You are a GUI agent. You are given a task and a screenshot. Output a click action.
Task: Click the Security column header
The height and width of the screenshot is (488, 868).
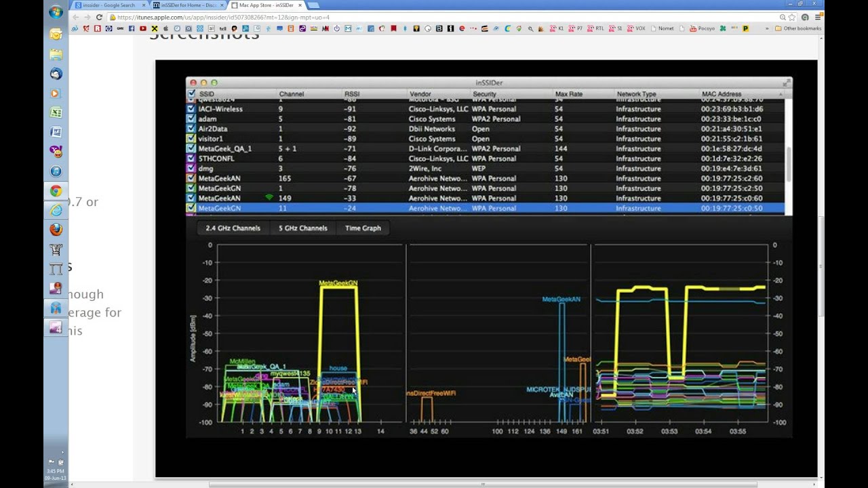(484, 94)
